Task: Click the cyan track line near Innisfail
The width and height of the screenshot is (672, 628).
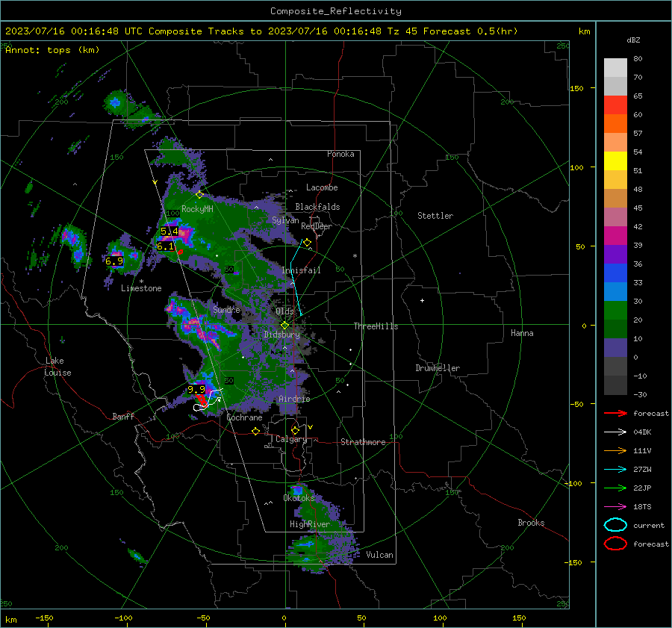Action: (x=296, y=278)
